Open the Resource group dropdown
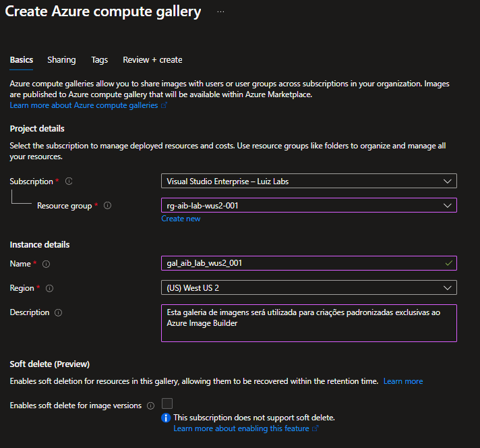The width and height of the screenshot is (480, 448). 309,205
